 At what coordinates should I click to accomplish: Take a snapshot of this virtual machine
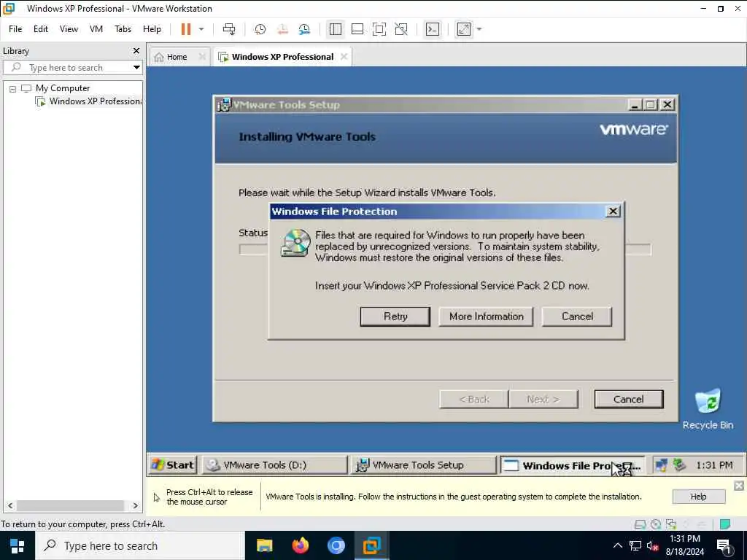[x=260, y=29]
